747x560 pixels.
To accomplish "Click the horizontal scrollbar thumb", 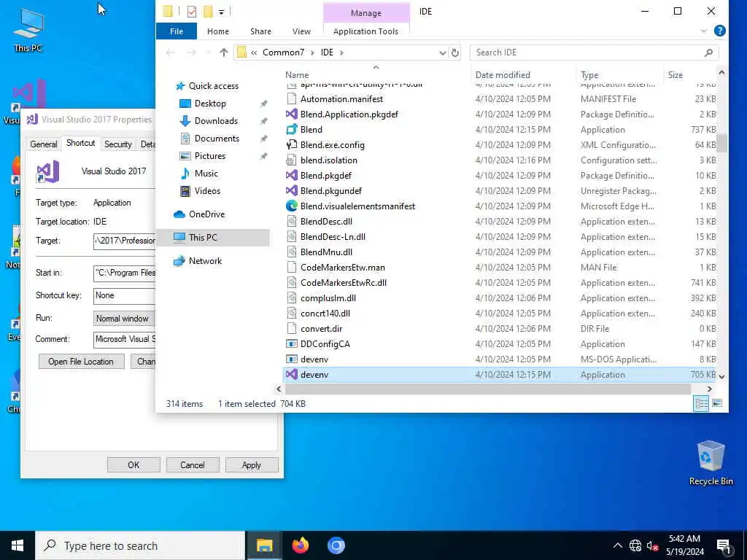I will (x=487, y=389).
